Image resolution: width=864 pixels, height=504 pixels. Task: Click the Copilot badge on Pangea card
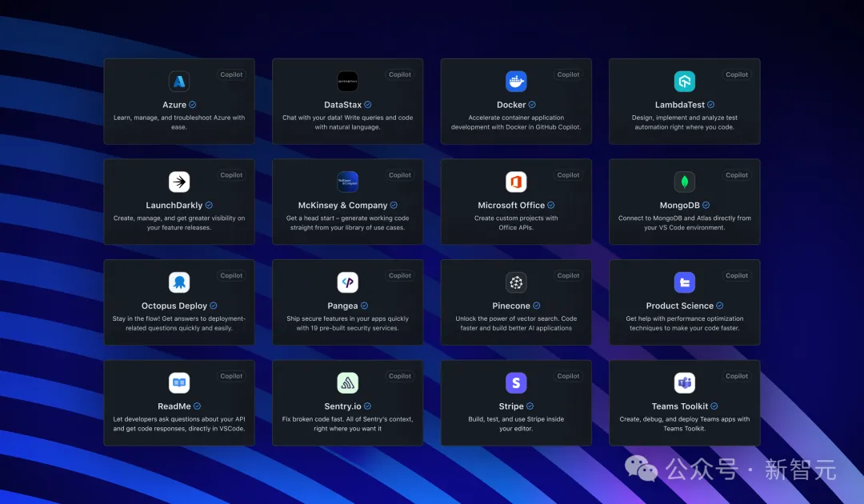tap(400, 275)
